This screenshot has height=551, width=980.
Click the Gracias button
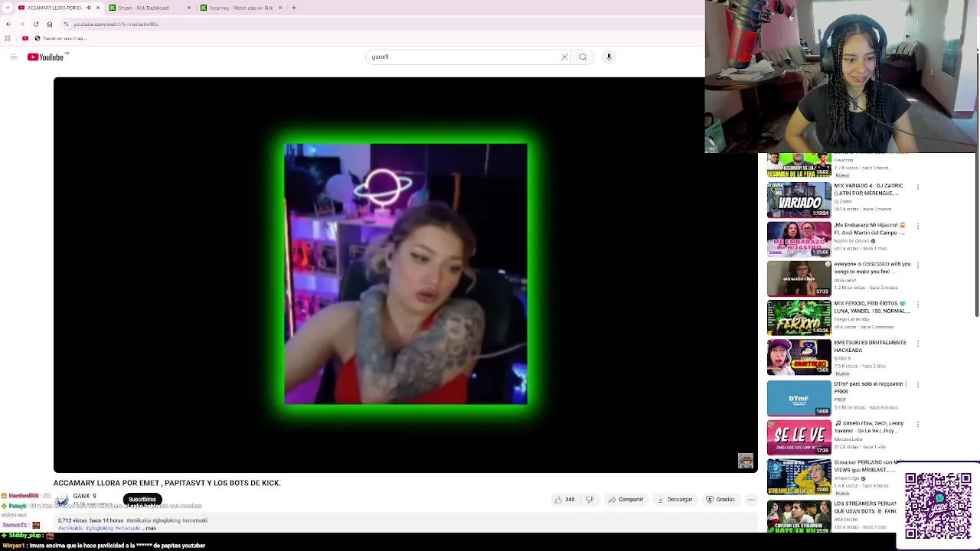pos(720,500)
